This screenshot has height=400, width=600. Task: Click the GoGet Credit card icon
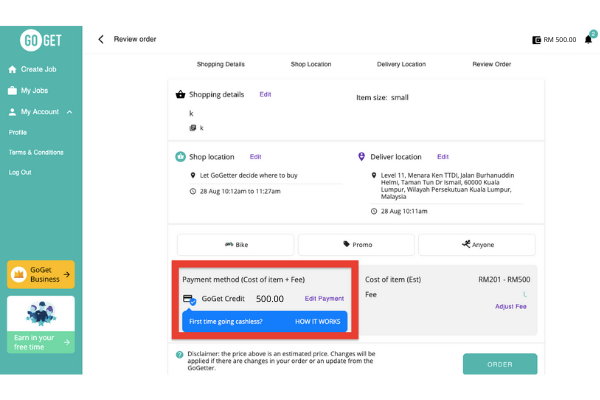189,299
